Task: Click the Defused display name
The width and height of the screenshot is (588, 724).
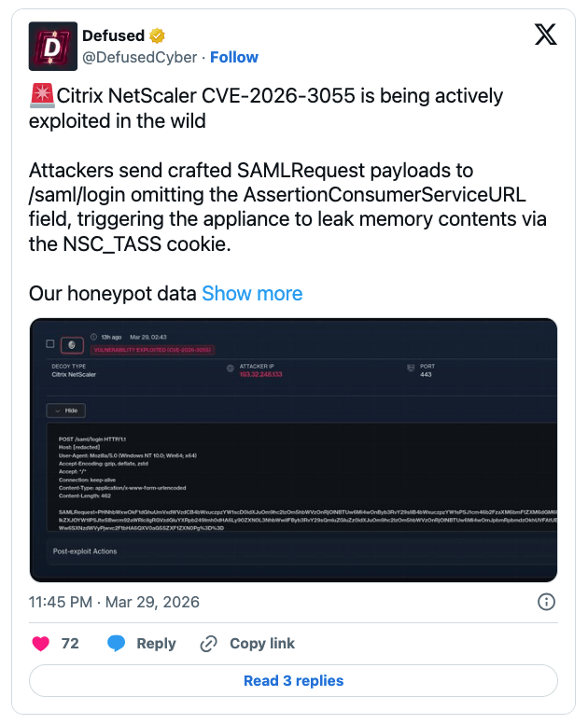Action: coord(113,36)
